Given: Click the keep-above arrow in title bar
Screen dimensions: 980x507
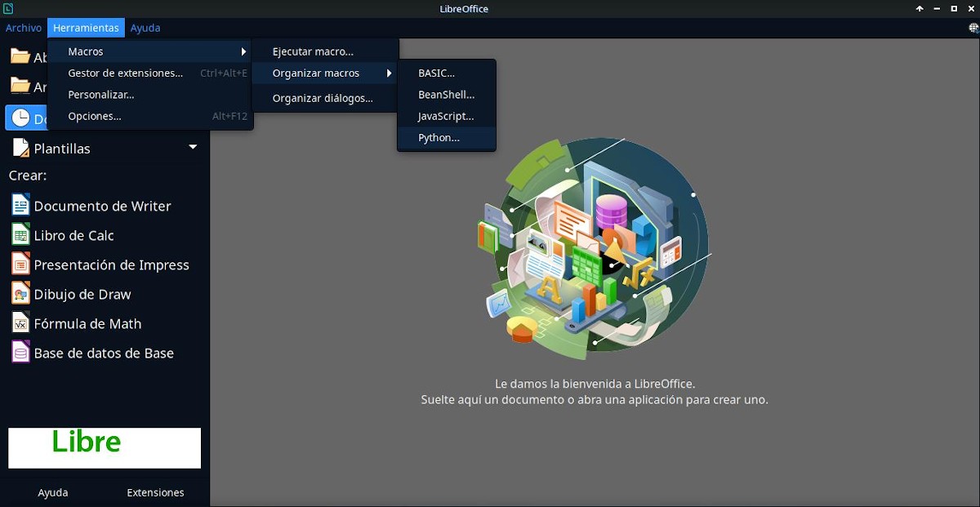Looking at the screenshot, I should pos(920,8).
